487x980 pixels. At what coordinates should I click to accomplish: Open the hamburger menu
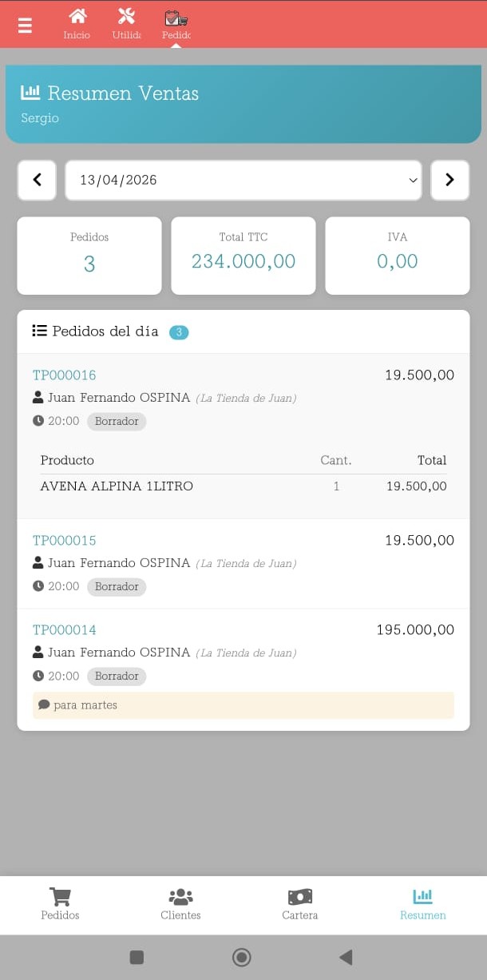[x=25, y=25]
